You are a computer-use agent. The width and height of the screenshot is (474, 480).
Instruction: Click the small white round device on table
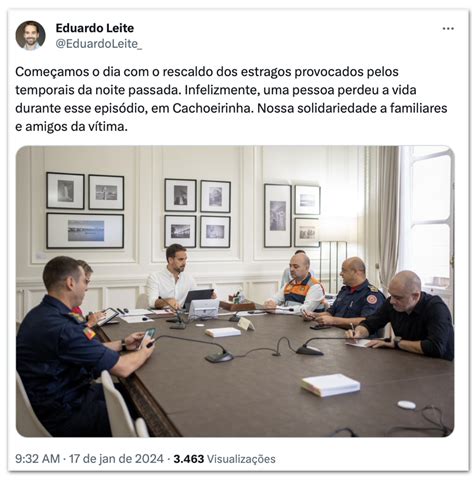tap(407, 405)
